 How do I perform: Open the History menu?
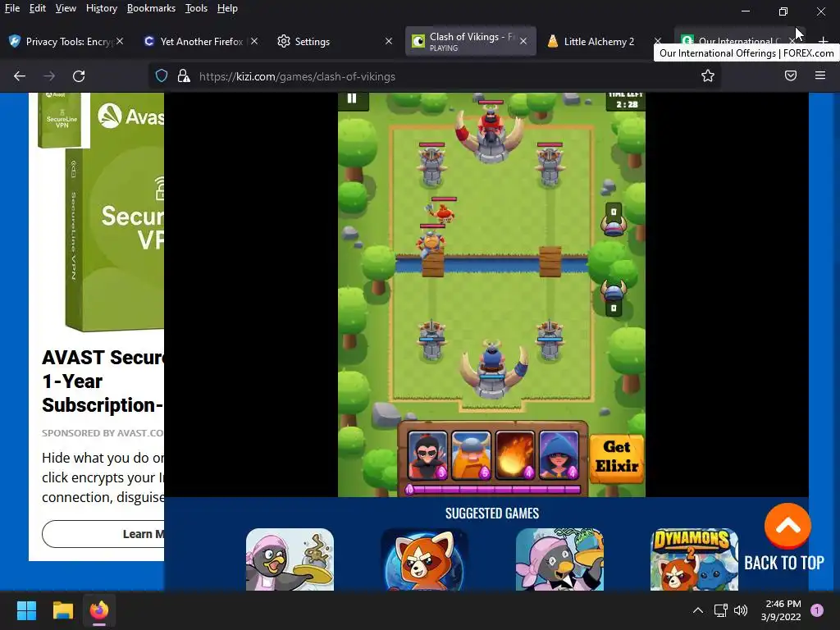click(x=101, y=8)
